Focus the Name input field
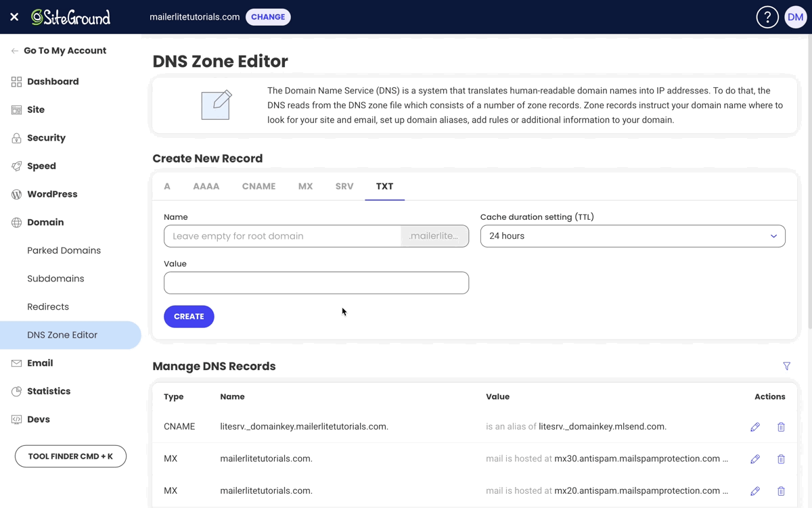The image size is (812, 508). point(282,236)
